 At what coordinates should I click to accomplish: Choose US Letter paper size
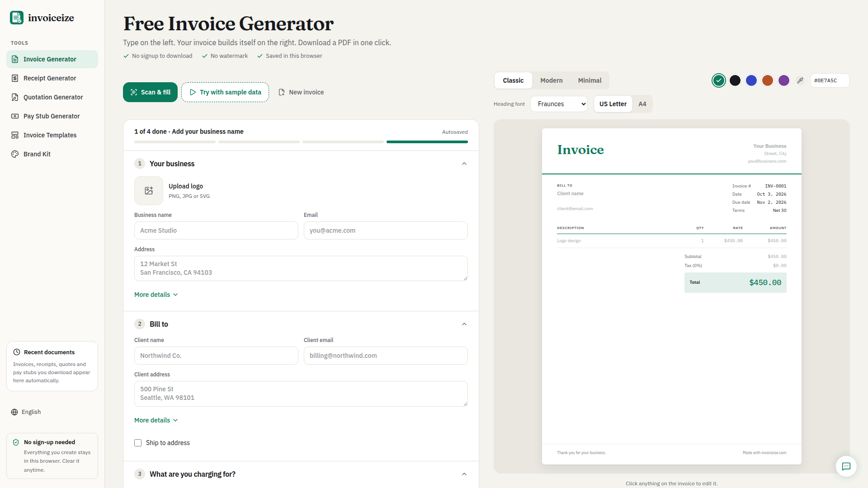coord(613,104)
